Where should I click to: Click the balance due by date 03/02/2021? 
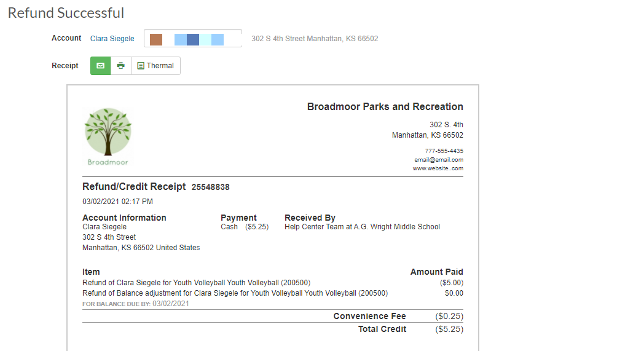(x=170, y=304)
